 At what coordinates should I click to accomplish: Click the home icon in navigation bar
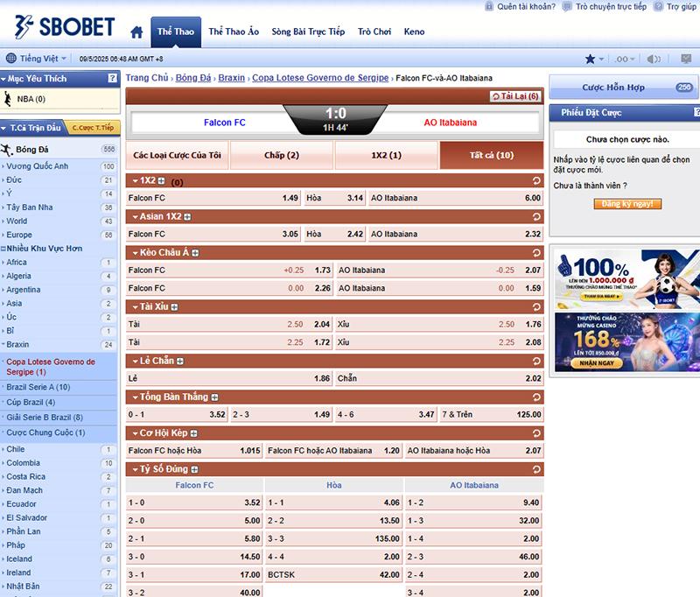point(136,32)
